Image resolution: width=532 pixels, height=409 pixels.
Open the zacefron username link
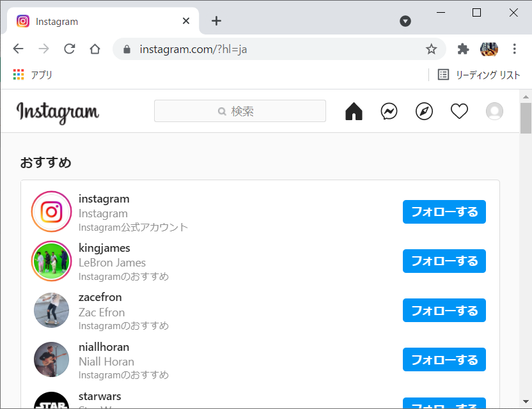click(x=100, y=297)
